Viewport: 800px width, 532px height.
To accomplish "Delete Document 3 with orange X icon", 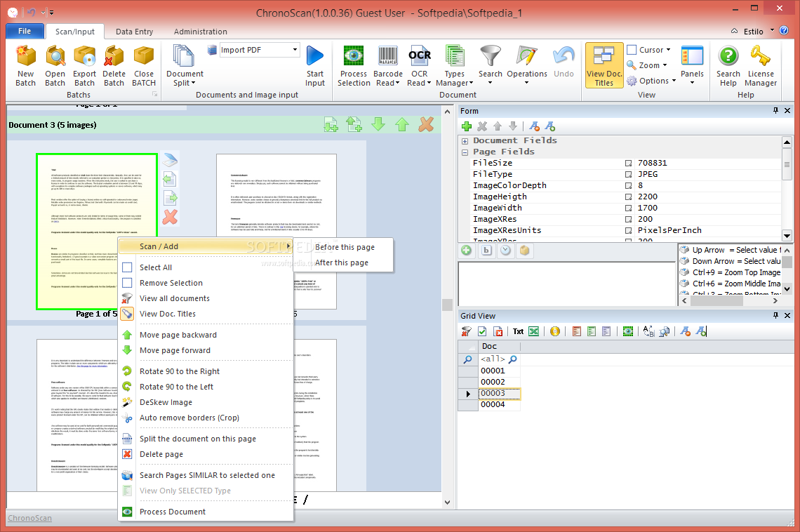I will pyautogui.click(x=426, y=124).
